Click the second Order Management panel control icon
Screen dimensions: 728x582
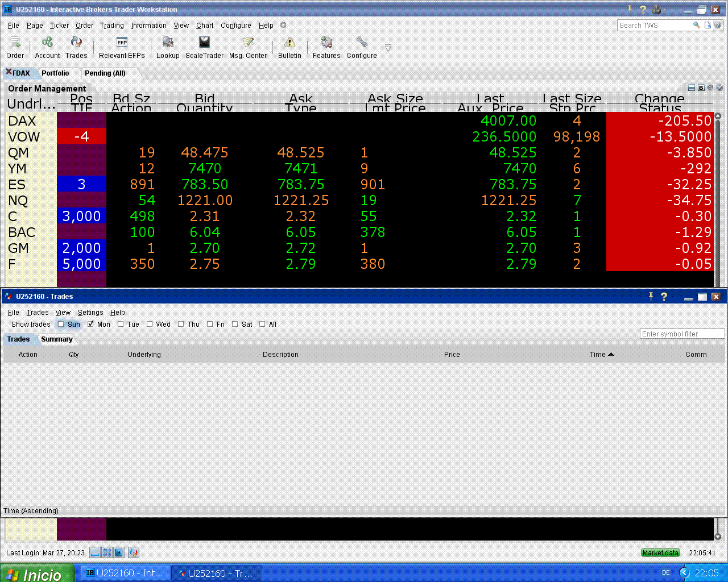pyautogui.click(x=701, y=88)
